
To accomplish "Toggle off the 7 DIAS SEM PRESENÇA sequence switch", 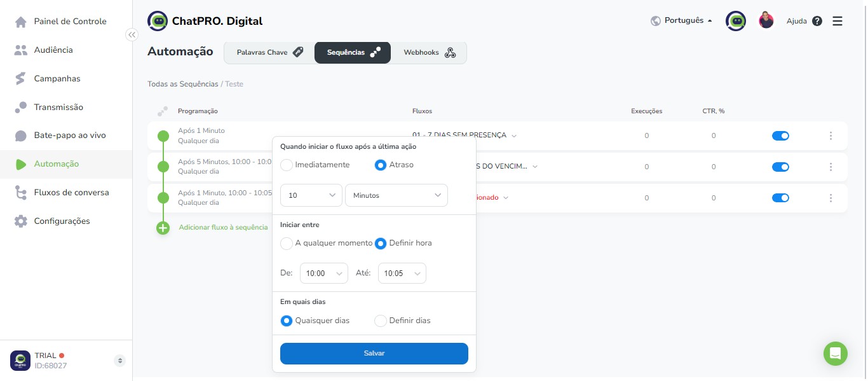I will coord(780,135).
